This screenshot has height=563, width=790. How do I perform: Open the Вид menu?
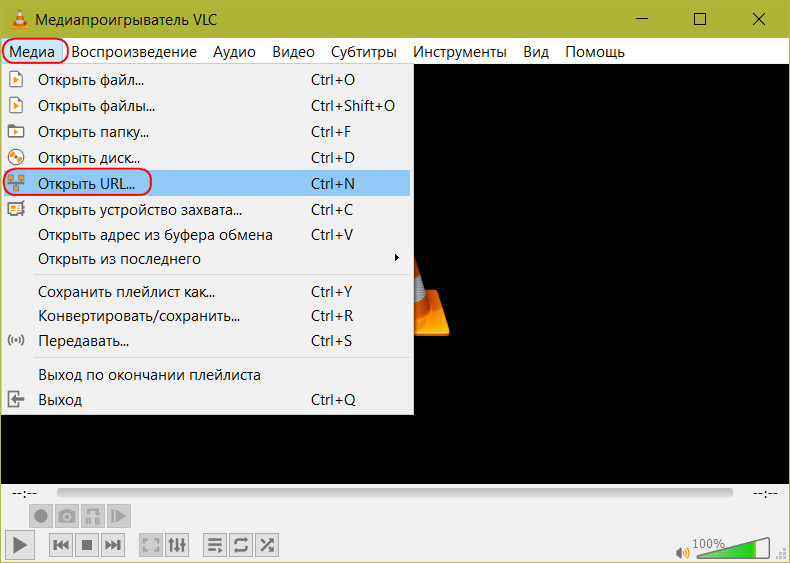(x=536, y=52)
